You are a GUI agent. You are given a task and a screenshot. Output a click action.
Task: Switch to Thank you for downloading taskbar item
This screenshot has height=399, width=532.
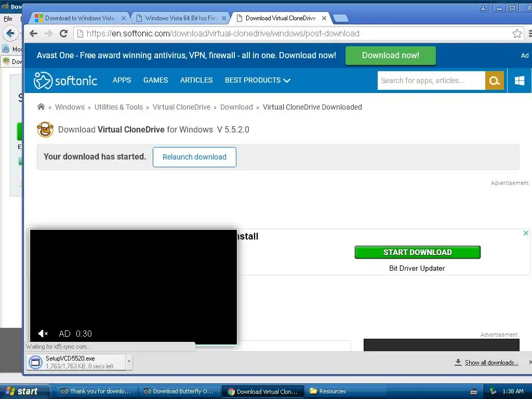pyautogui.click(x=96, y=391)
